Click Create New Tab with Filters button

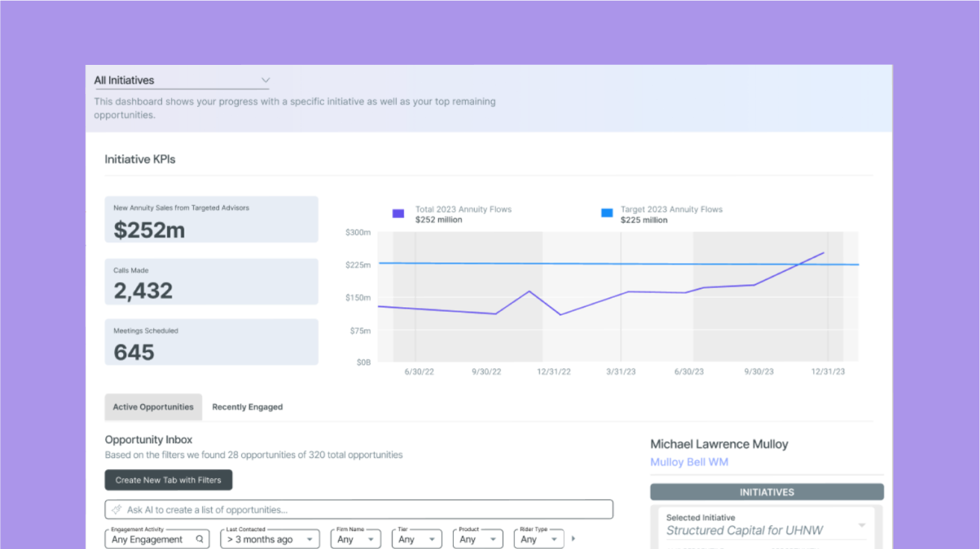(x=169, y=480)
